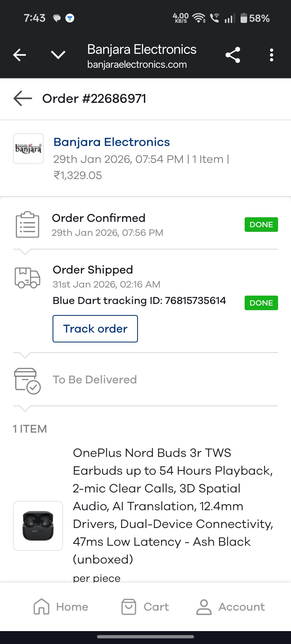291x644 pixels.
Task: Go to the Home tab
Action: pyautogui.click(x=61, y=607)
